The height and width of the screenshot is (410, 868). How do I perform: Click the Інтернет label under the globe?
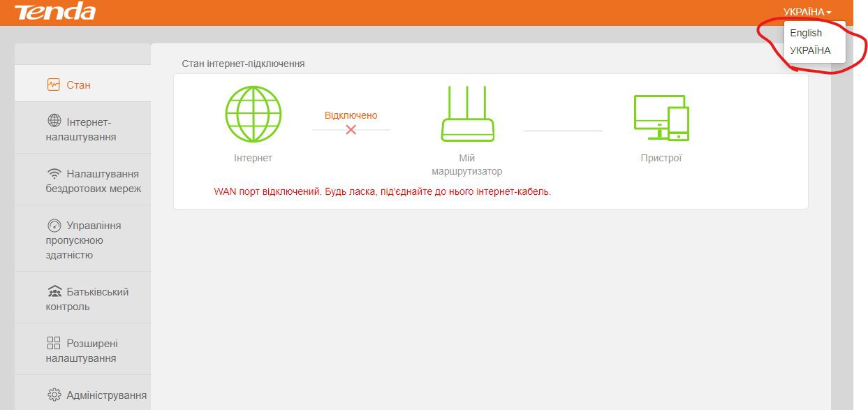253,158
